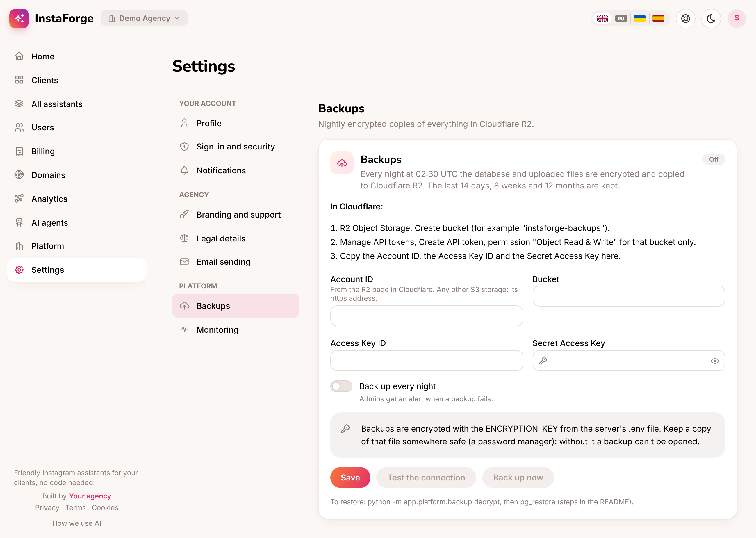The image size is (756, 538).
Task: Enable Back up every night switch
Action: point(341,386)
